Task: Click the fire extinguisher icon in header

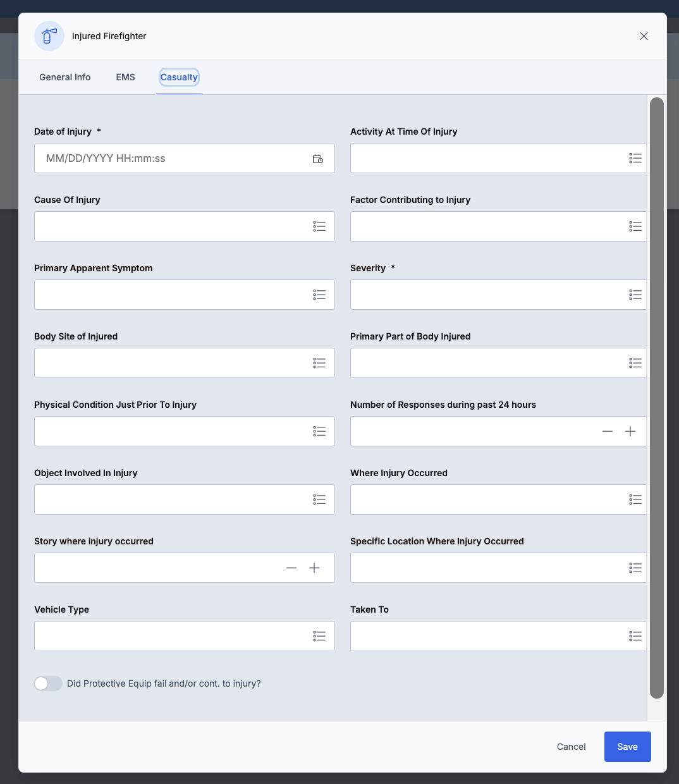Action: click(49, 36)
